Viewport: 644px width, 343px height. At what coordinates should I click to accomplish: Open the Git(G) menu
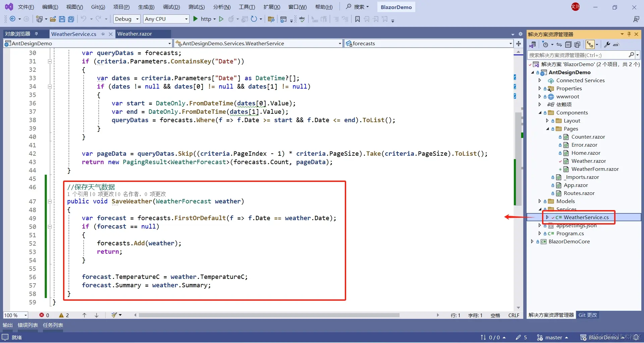coord(98,7)
